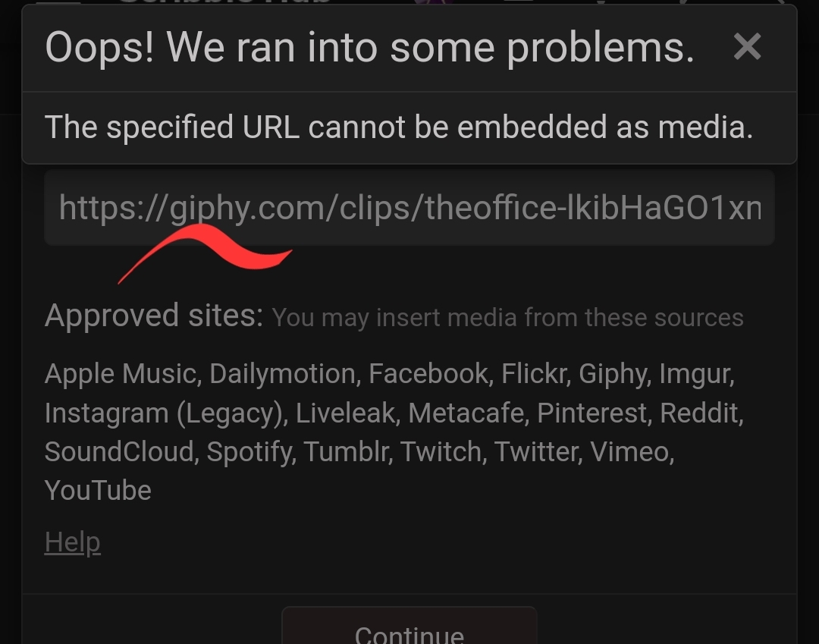Select 'Instagram (Legacy)' in the approved sites list

[164, 413]
